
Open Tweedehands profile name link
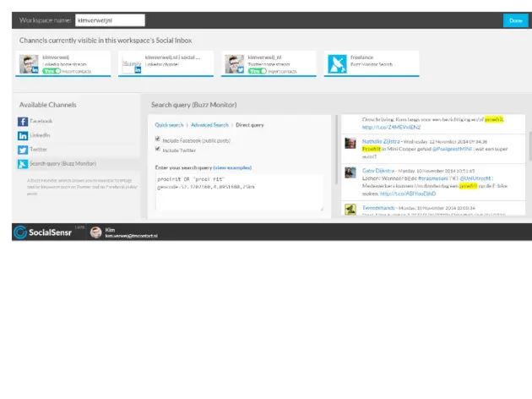point(378,208)
